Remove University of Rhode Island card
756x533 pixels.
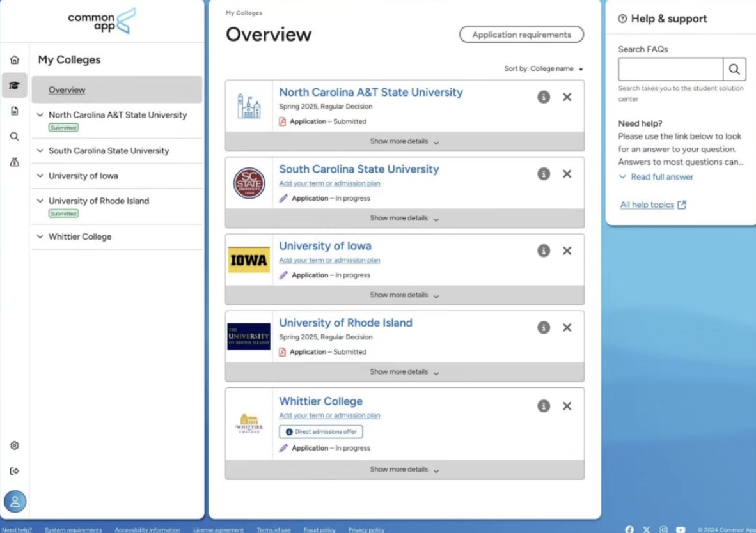click(567, 328)
